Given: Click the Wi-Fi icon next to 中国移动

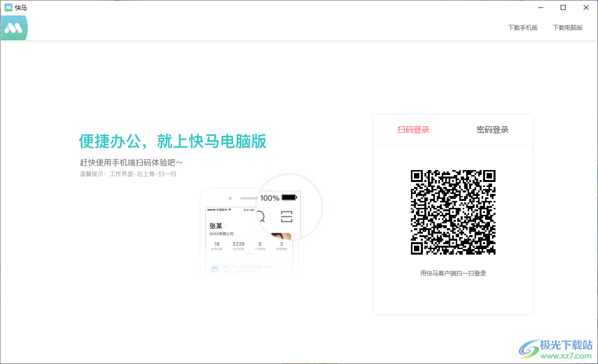Looking at the screenshot, I should pos(229,209).
